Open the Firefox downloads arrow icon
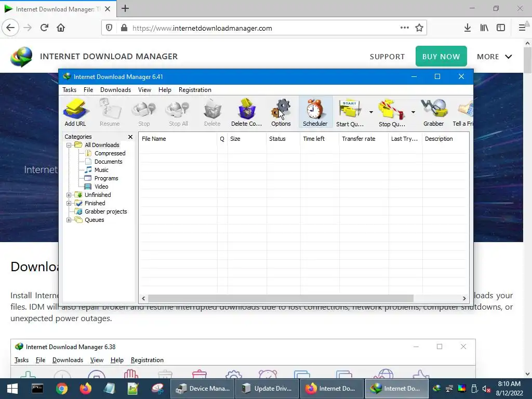The height and width of the screenshot is (399, 532). [x=467, y=28]
